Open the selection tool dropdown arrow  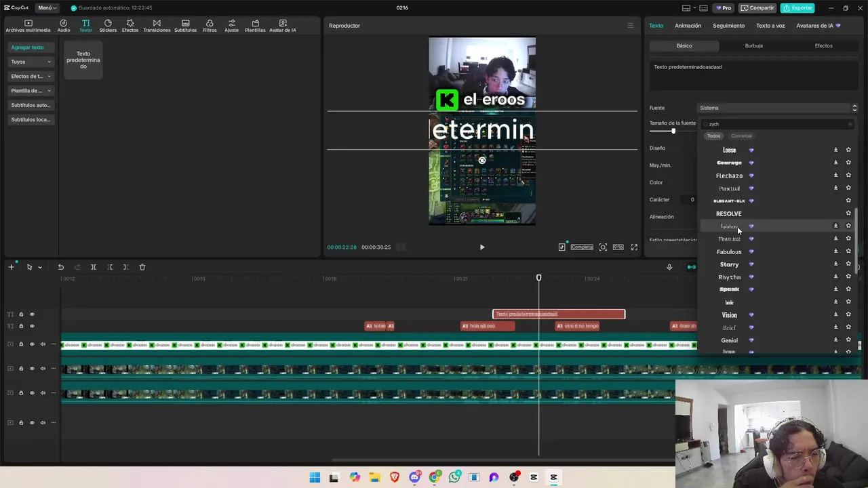click(x=40, y=267)
